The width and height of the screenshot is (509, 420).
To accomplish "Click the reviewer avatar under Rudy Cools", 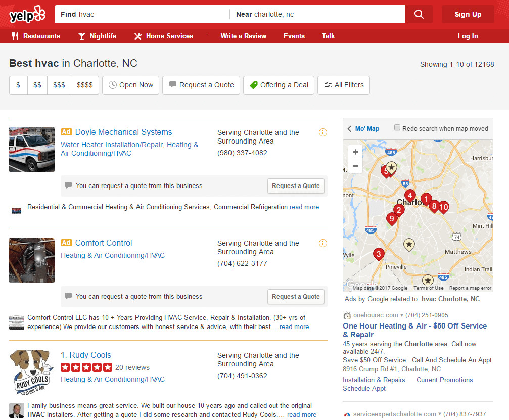I will pos(17,410).
